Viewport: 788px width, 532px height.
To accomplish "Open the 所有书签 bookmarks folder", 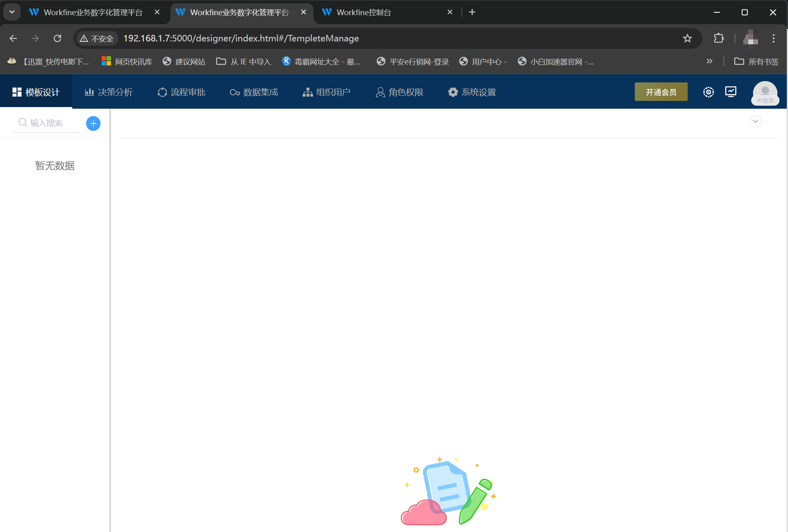I will [x=756, y=61].
